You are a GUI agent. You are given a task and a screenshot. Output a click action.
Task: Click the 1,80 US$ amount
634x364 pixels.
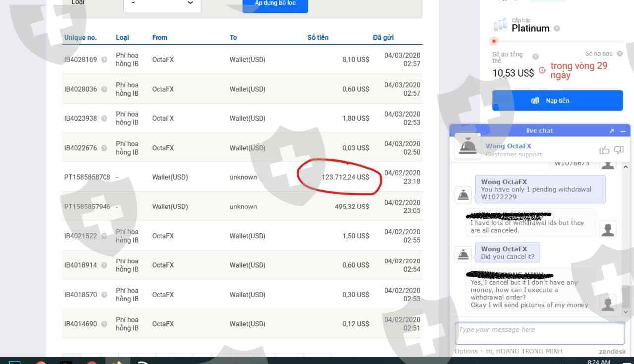[356, 118]
